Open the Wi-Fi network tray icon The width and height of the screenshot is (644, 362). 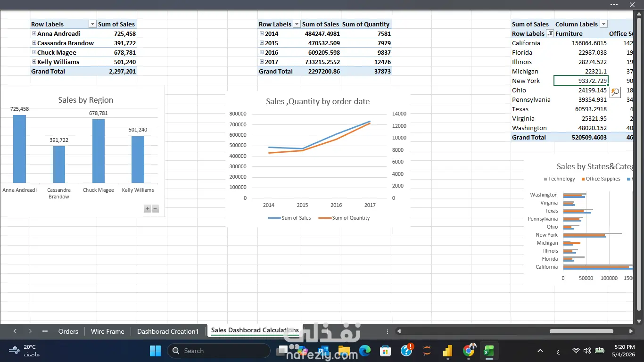(x=576, y=351)
